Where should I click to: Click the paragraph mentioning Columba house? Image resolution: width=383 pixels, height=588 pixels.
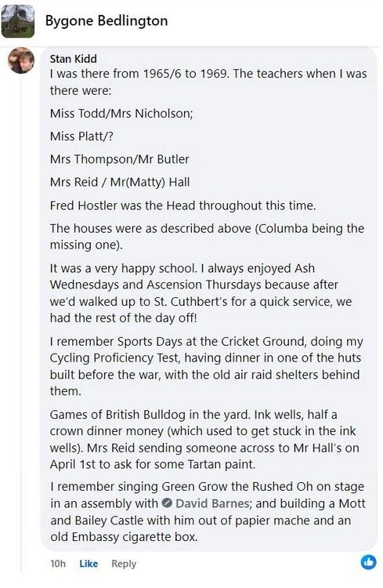(207, 236)
